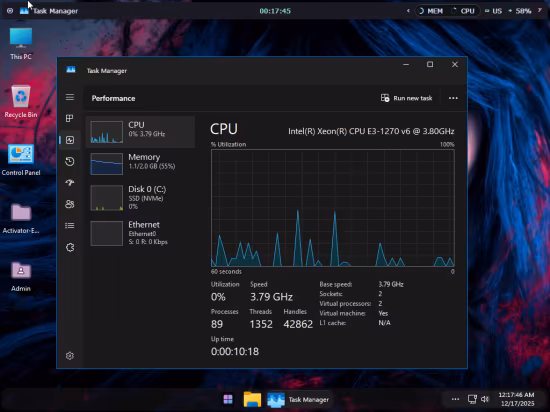Click the Up time 0:00:10:18 value
The image size is (550, 412).
pyautogui.click(x=235, y=351)
